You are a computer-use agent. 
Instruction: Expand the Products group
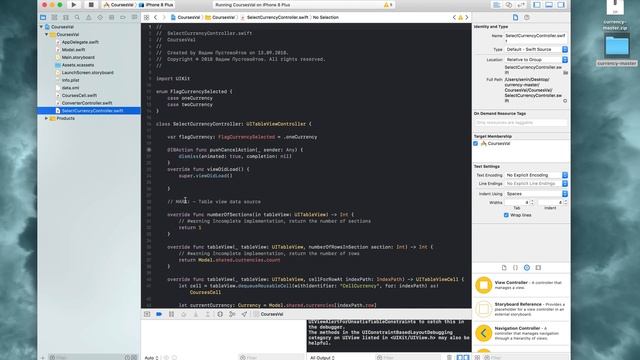point(47,118)
